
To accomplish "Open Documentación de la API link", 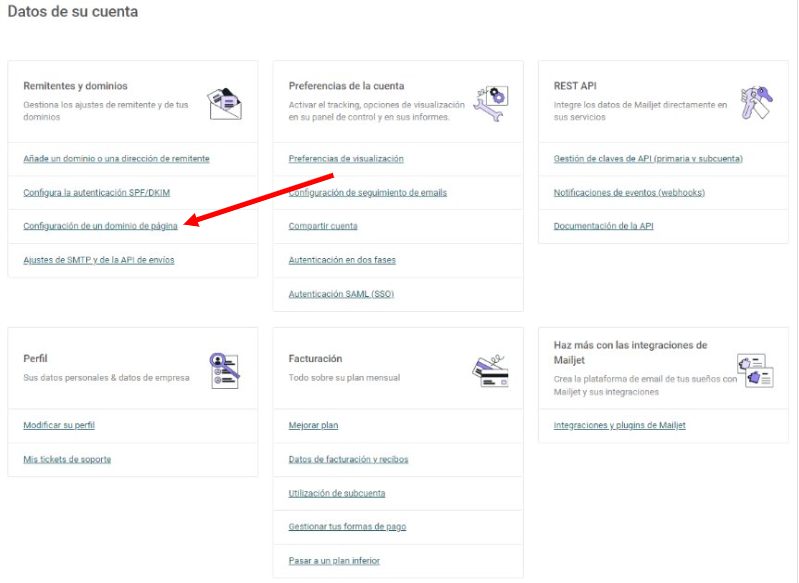I will pyautogui.click(x=603, y=226).
